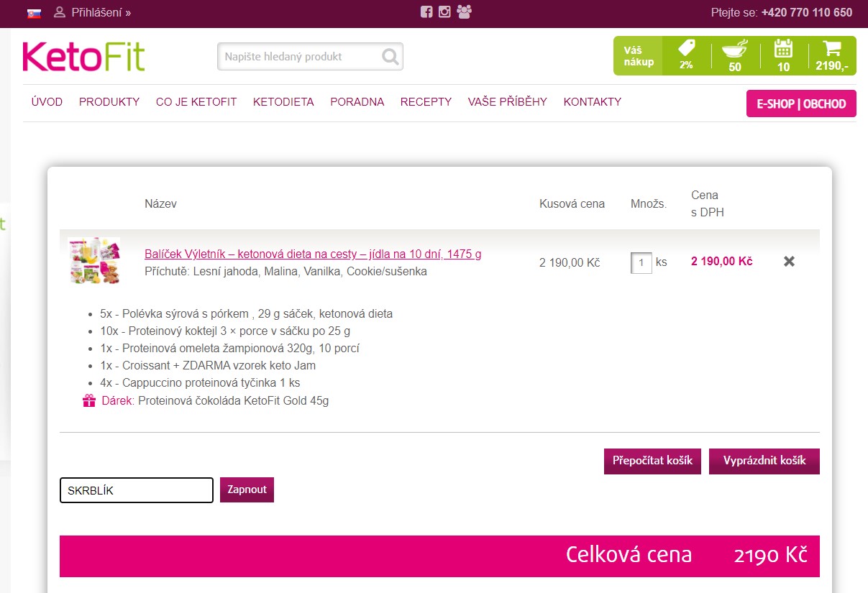Click the Váš nákup label
This screenshot has height=593, width=868.
click(639, 56)
